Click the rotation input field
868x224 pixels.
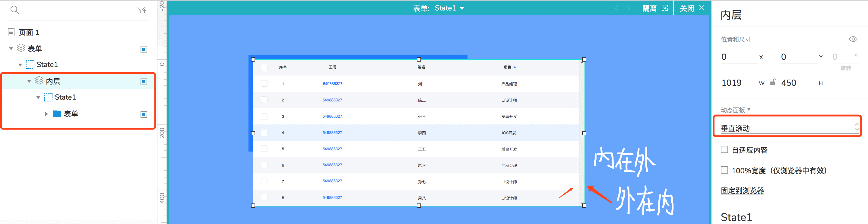[x=845, y=57]
